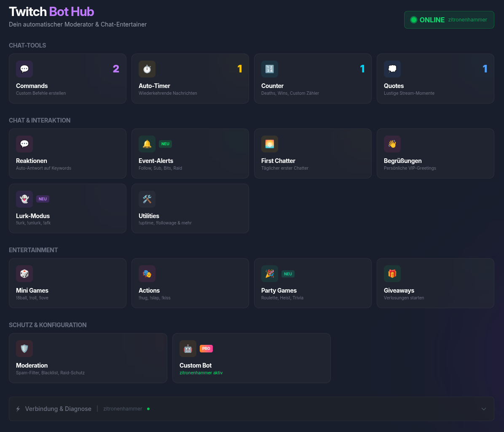Click the purple 2 badge on Commands
504x432 pixels.
click(116, 69)
